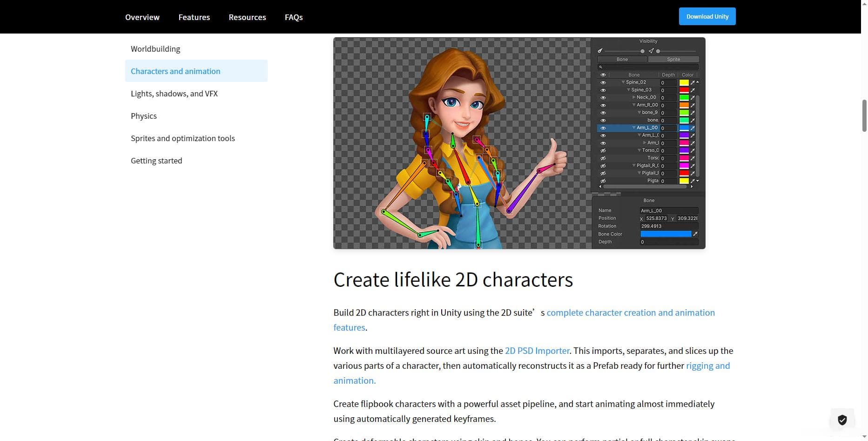Switch to the Bone visibility tab
Viewport: 868px width, 441px height.
[x=622, y=59]
